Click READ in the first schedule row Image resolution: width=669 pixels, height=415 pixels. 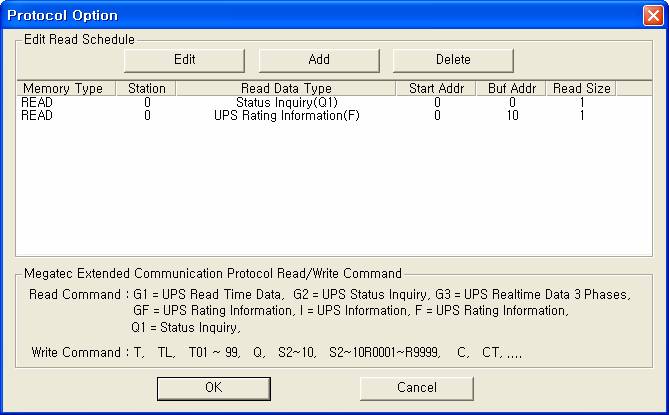(x=38, y=102)
